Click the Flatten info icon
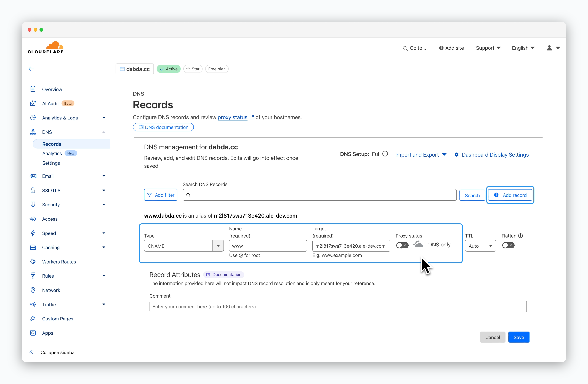Viewport: 588px width, 384px height. point(521,236)
